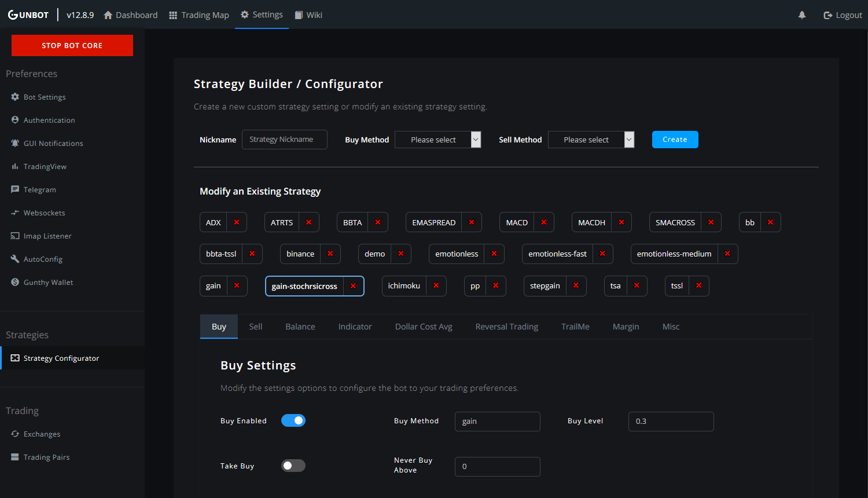Click the Logout icon in header
Image resolution: width=868 pixels, height=498 pixels.
pos(827,15)
